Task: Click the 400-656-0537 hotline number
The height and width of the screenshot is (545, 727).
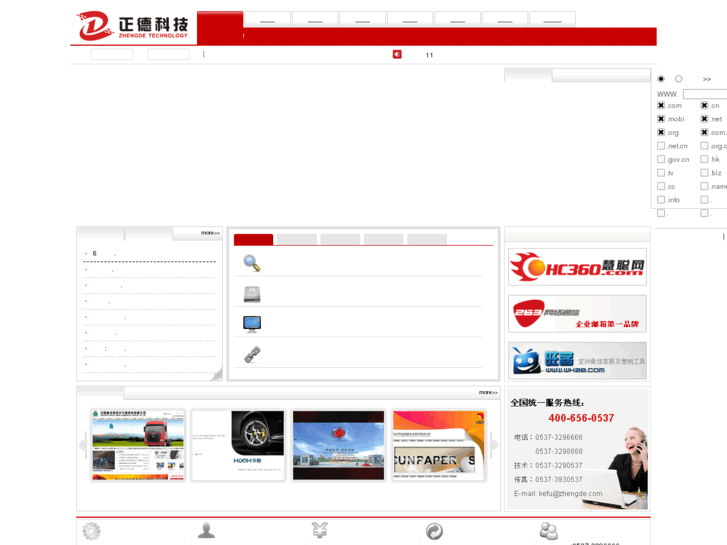Action: coord(581,418)
